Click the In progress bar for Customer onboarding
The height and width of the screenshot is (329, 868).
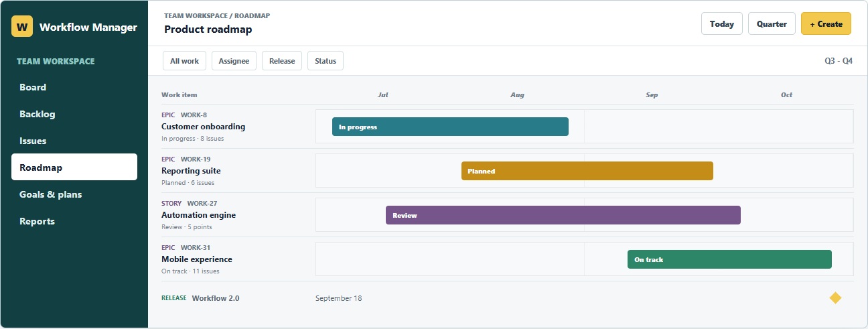[450, 127]
